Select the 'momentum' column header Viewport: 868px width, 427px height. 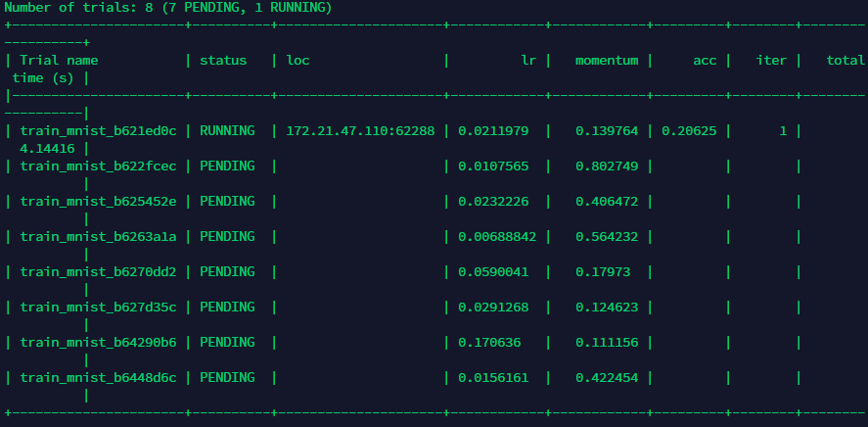607,61
